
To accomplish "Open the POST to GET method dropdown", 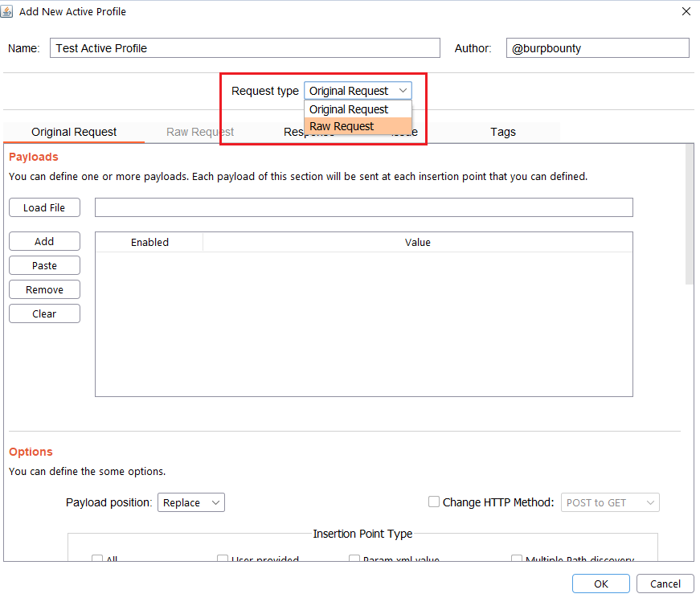I will point(610,502).
